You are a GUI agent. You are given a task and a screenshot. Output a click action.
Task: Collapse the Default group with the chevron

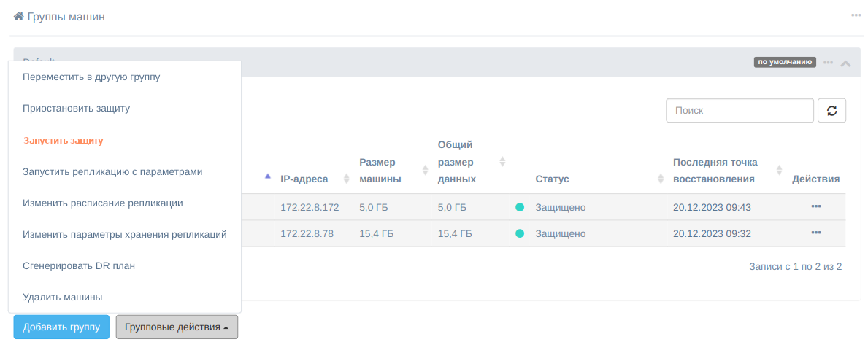(845, 63)
